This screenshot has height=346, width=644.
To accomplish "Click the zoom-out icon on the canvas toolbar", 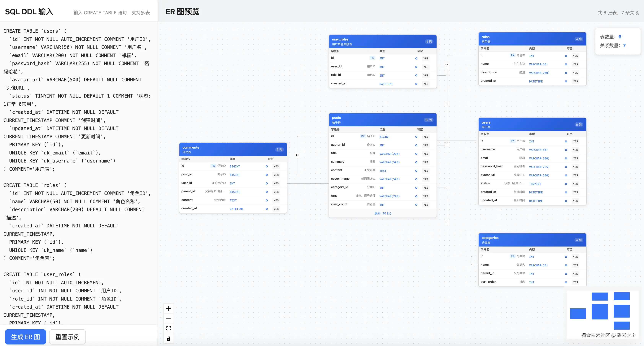I will [169, 318].
